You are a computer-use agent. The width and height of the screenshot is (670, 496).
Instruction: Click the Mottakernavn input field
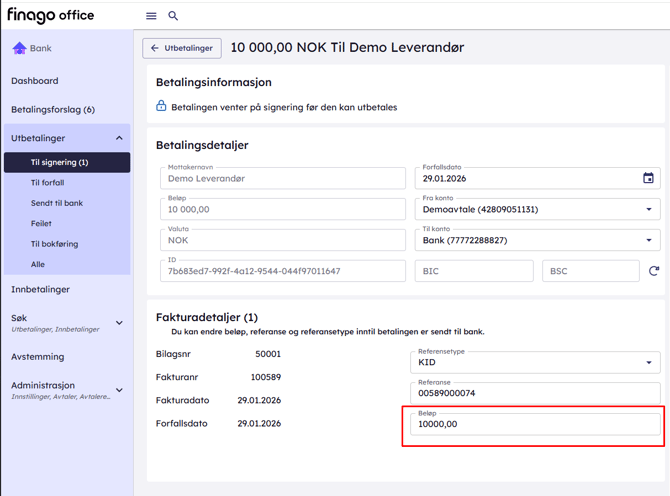(x=283, y=179)
